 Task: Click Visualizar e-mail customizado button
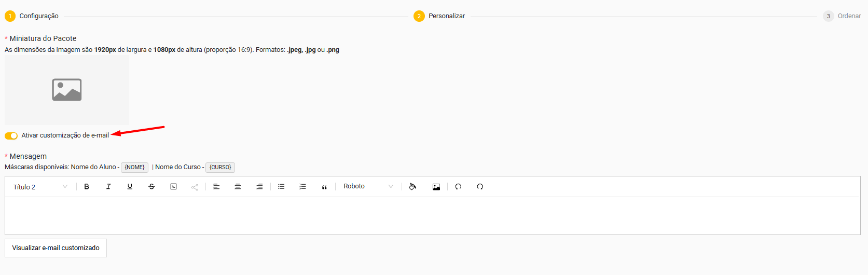(56, 248)
